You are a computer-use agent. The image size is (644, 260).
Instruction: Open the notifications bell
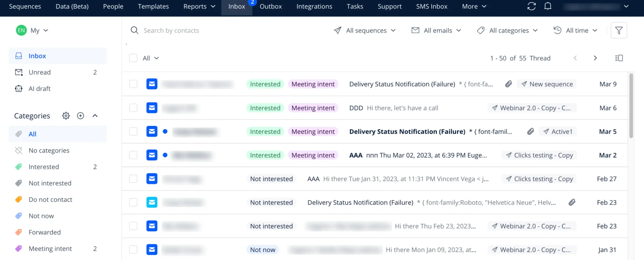pyautogui.click(x=548, y=6)
